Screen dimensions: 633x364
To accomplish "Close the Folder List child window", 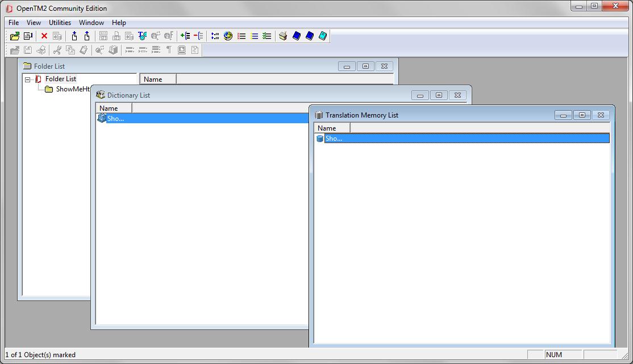I will coord(384,66).
